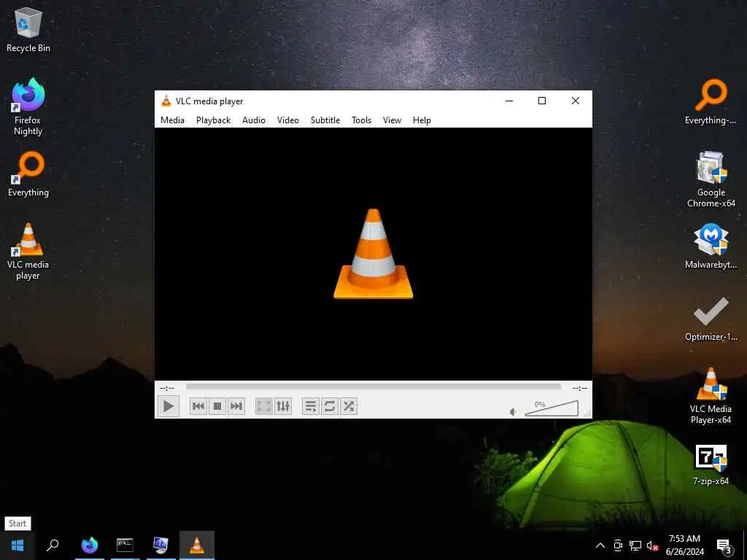Image resolution: width=747 pixels, height=560 pixels.
Task: Minimize the VLC media player window
Action: pyautogui.click(x=509, y=101)
